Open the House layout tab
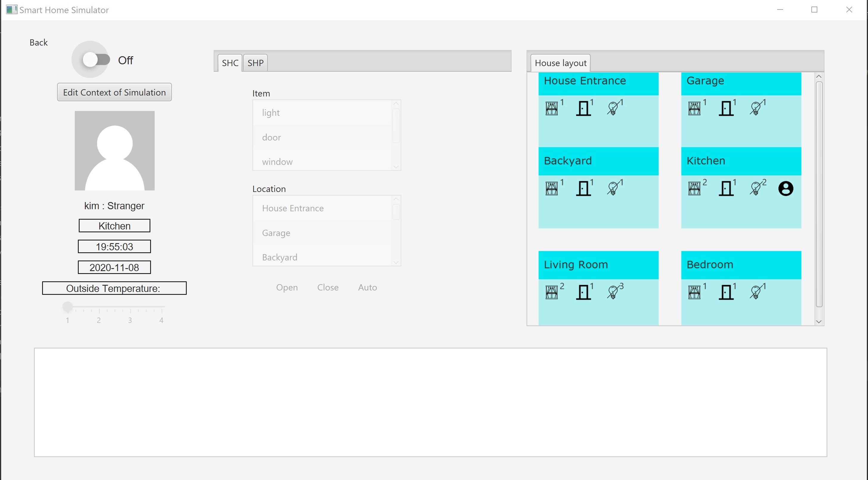Viewport: 868px width, 480px height. tap(560, 62)
